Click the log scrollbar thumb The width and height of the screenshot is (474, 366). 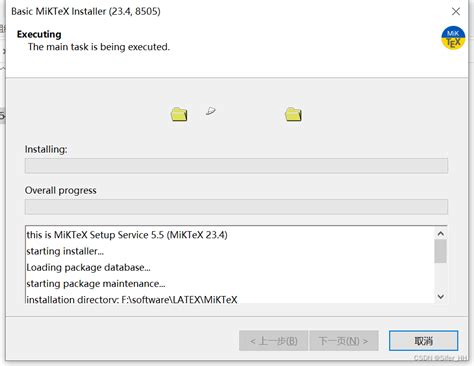tap(441, 251)
